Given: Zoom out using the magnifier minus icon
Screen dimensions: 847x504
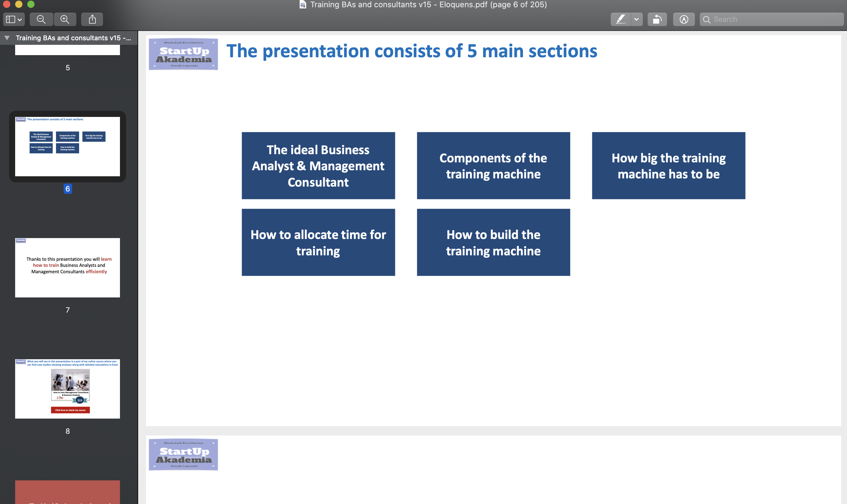Looking at the screenshot, I should coord(42,19).
